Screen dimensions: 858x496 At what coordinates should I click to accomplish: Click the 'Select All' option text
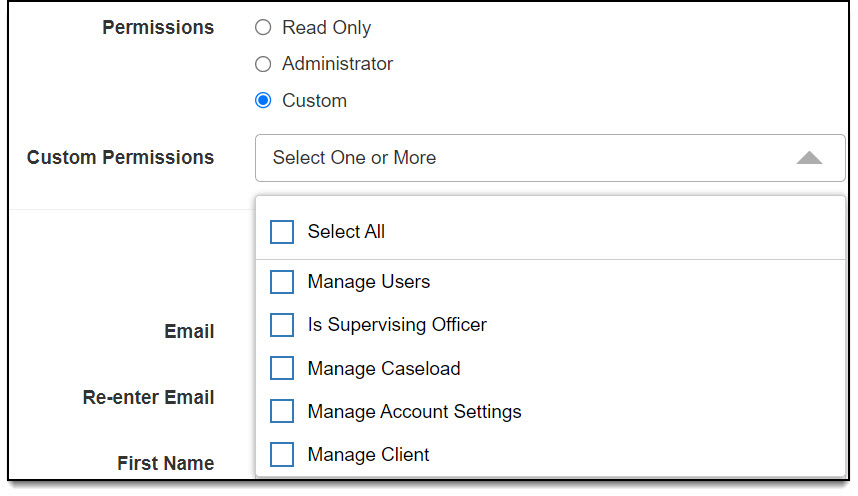[x=346, y=232]
